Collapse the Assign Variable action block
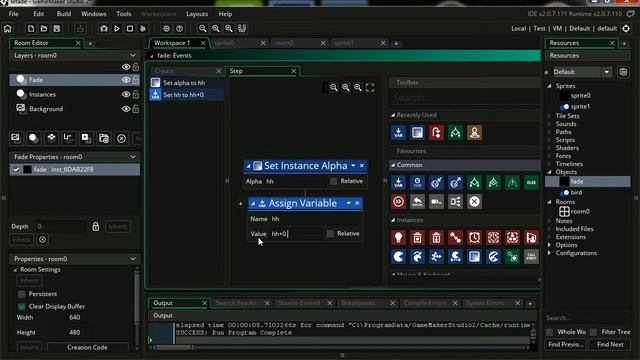Viewport: 640px width, 360px height. coord(253,203)
